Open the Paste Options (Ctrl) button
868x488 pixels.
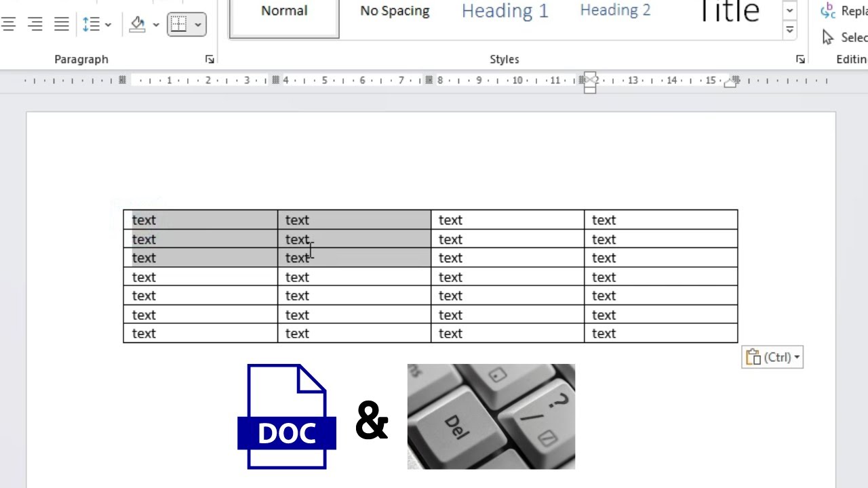coord(772,357)
